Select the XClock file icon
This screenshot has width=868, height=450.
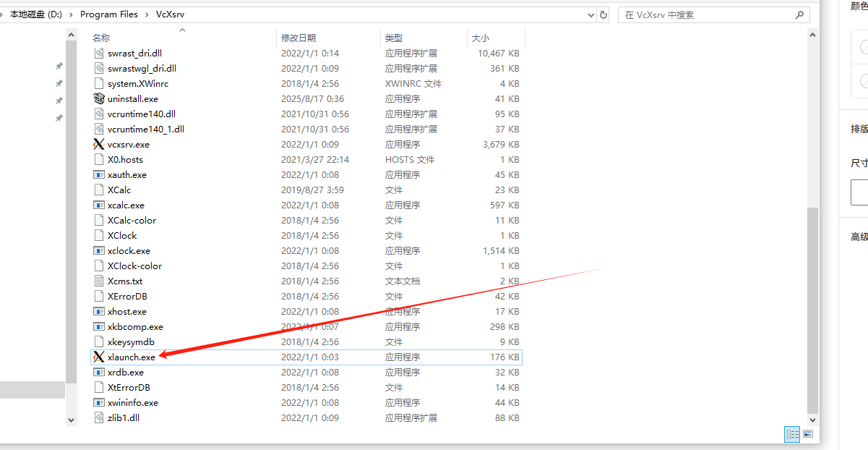[100, 236]
